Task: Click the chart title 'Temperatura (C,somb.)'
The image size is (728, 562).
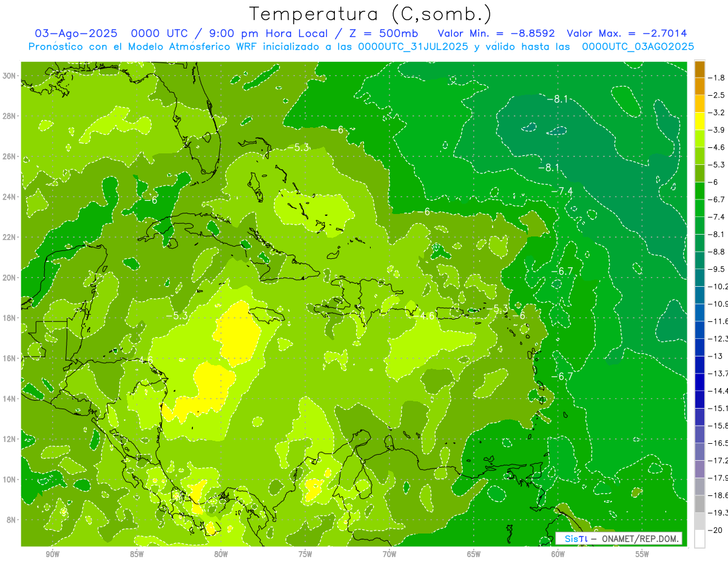Action: [x=371, y=14]
